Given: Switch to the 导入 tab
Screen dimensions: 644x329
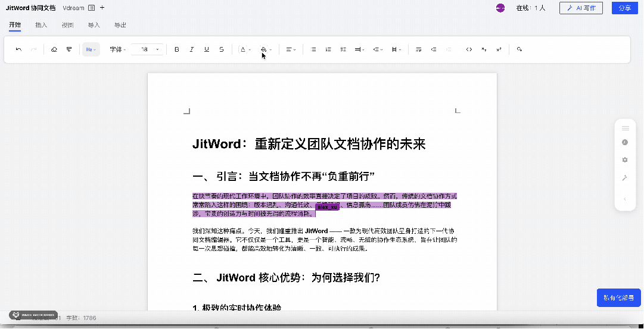Looking at the screenshot, I should click(x=94, y=25).
